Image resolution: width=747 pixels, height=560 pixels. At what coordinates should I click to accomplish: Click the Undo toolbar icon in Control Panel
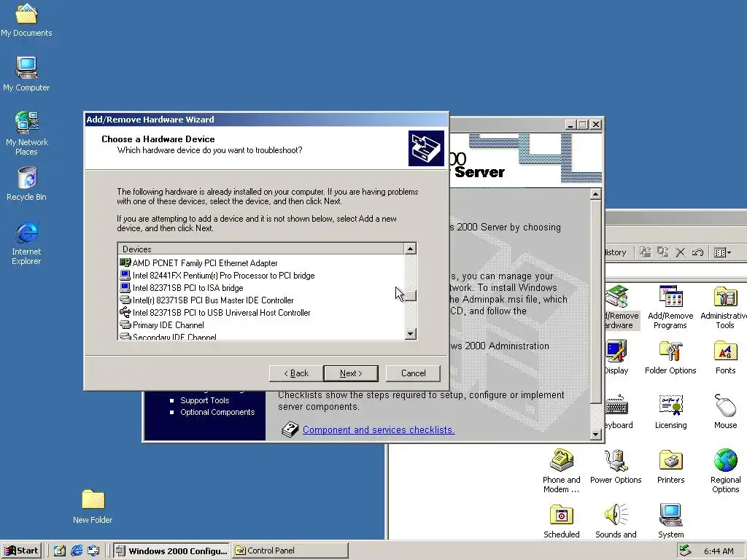coord(698,252)
